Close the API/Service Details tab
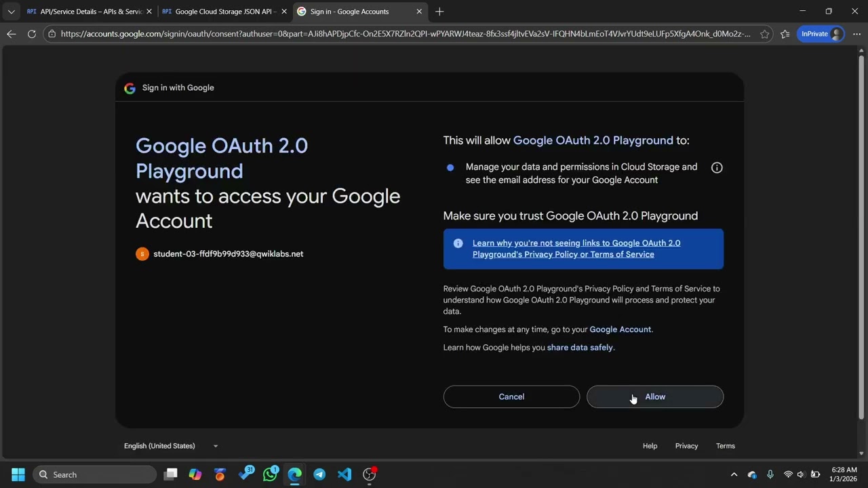Screen dimensions: 868x488 click(x=149, y=12)
